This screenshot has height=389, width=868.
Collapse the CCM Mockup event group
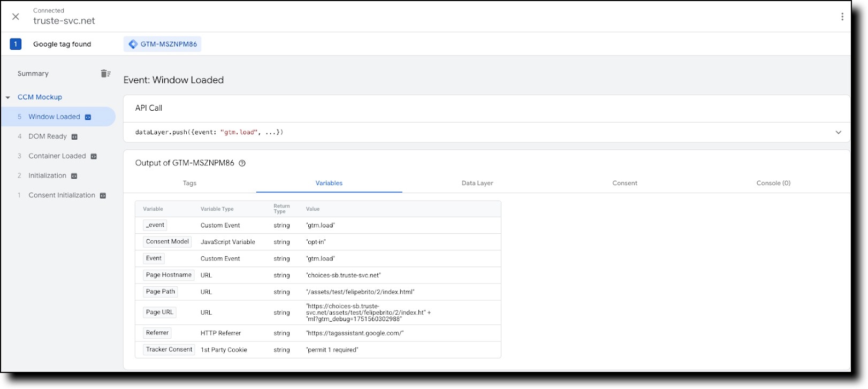coord(8,97)
